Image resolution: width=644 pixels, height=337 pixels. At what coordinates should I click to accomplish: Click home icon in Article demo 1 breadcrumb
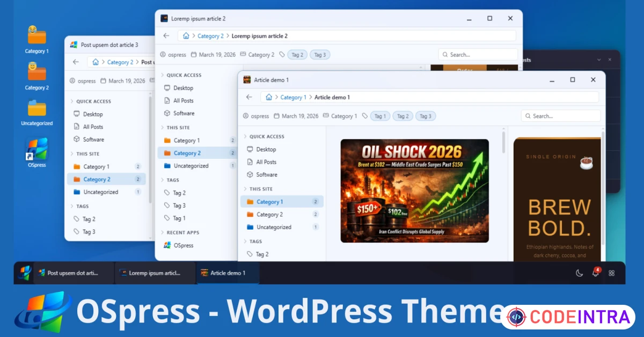coord(269,97)
